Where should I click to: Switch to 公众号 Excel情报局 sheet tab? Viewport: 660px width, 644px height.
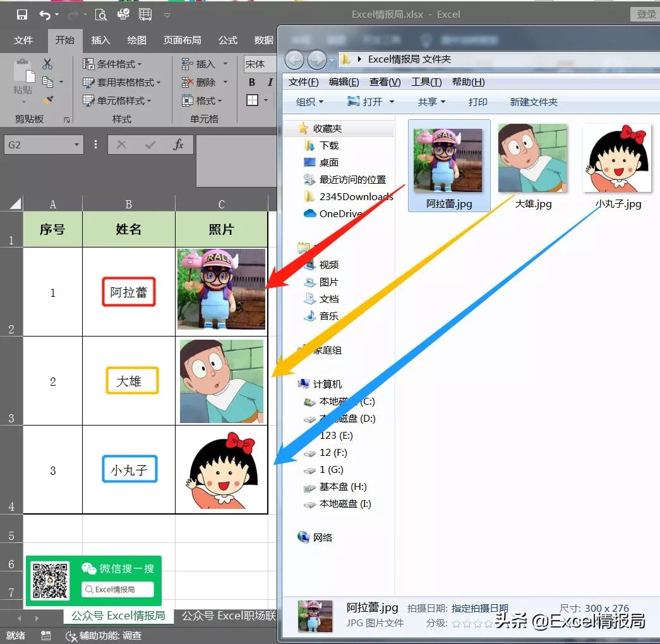click(x=118, y=616)
